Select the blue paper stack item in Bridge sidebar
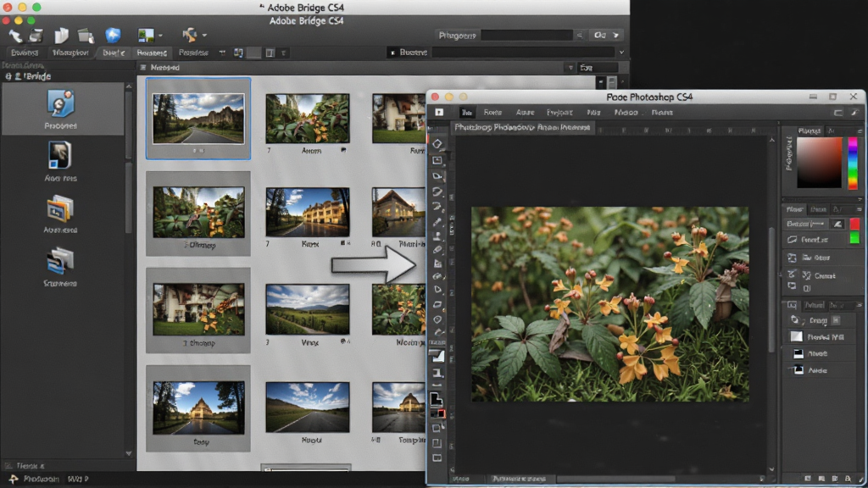 coord(60,267)
